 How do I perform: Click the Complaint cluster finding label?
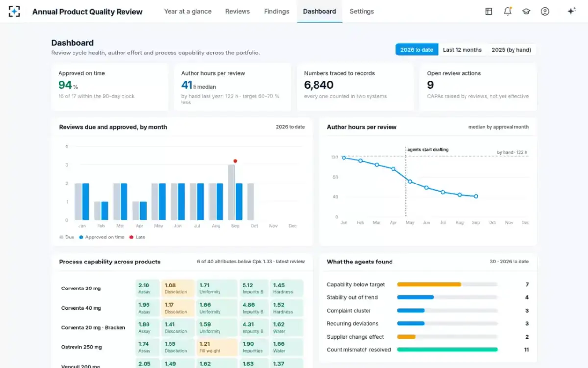point(349,311)
